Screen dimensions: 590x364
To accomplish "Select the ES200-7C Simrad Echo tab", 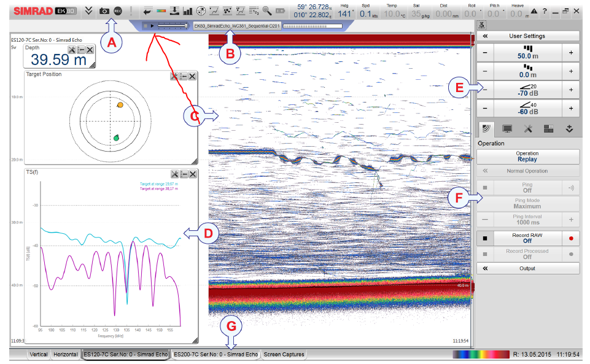I will (215, 355).
